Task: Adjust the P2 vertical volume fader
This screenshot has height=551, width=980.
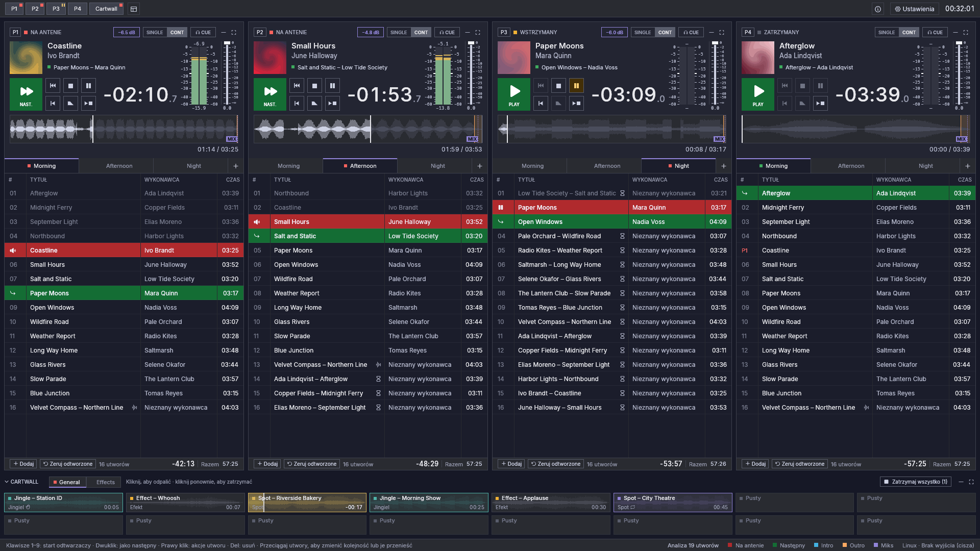Action: (x=471, y=74)
